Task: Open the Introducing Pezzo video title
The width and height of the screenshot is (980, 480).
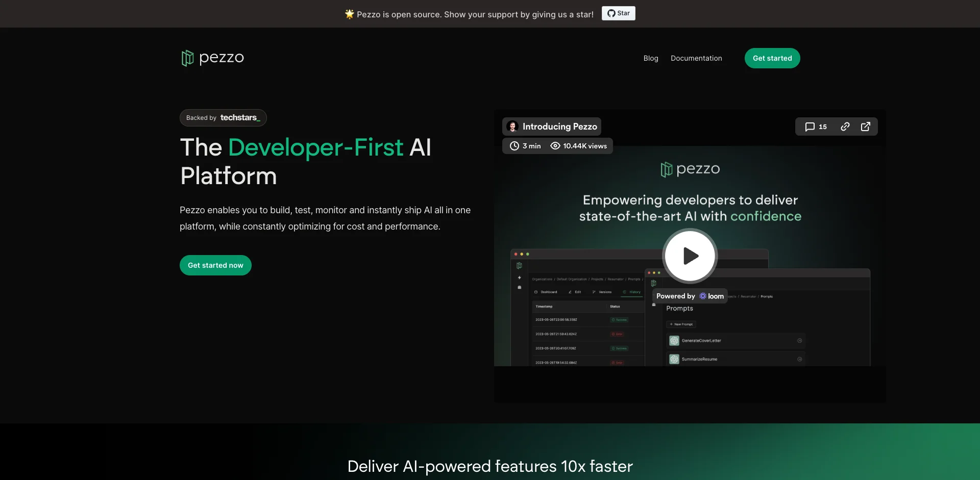Action: tap(559, 127)
